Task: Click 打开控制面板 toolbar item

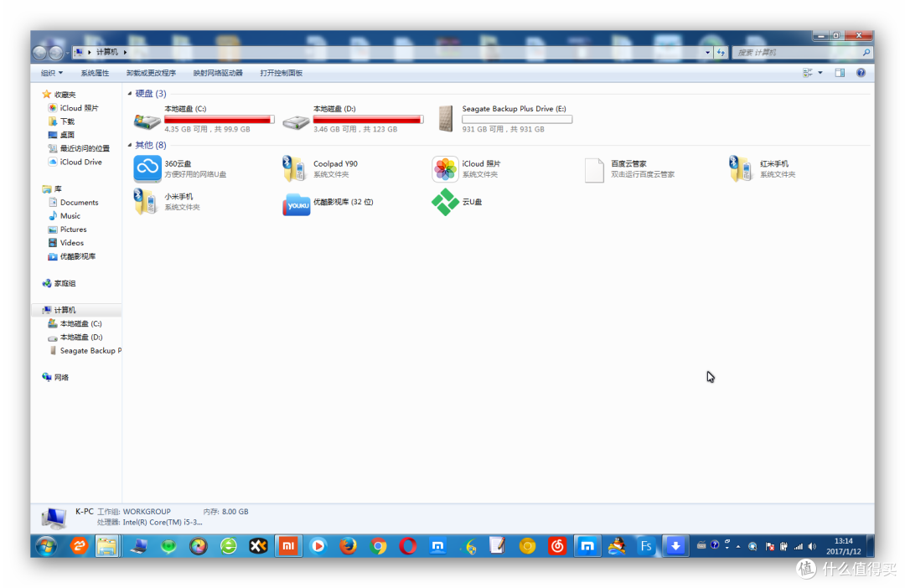Action: tap(281, 73)
